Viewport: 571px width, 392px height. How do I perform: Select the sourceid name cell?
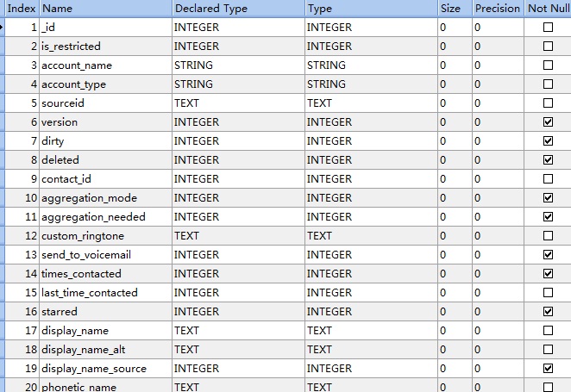click(105, 103)
